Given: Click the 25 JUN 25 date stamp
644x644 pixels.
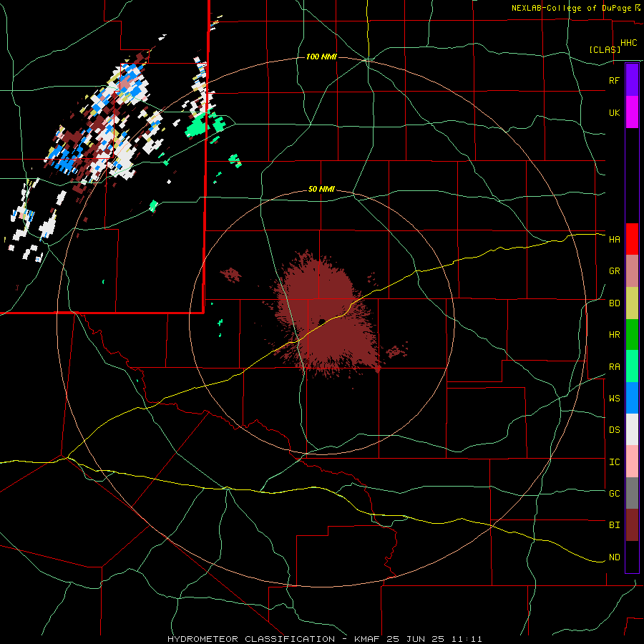Looking at the screenshot, I should click(x=417, y=639).
